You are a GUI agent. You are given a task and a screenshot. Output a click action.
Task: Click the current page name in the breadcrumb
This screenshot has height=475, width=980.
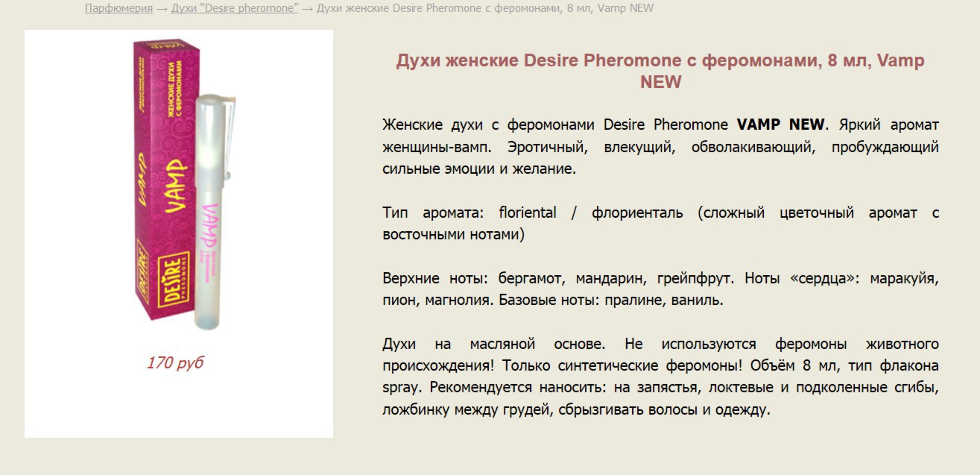click(485, 8)
